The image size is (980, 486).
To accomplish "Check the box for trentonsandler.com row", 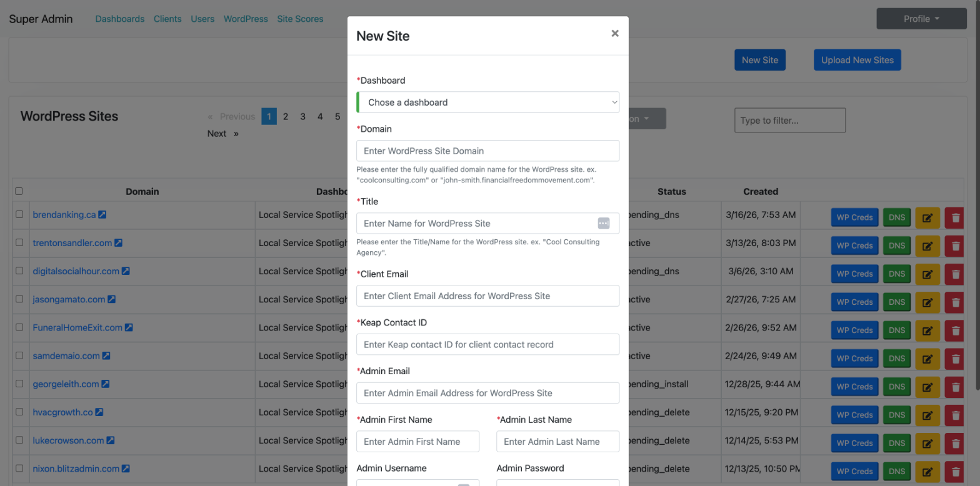I will click(19, 242).
